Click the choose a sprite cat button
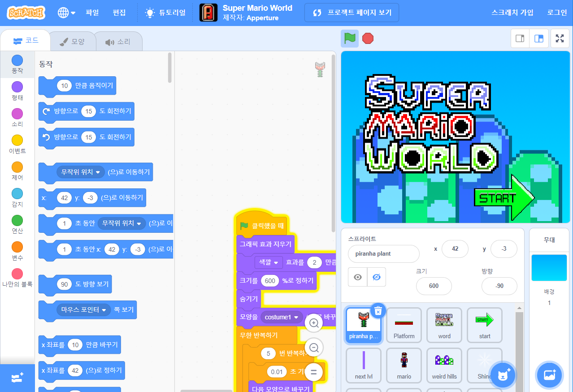The width and height of the screenshot is (573, 392). (503, 375)
